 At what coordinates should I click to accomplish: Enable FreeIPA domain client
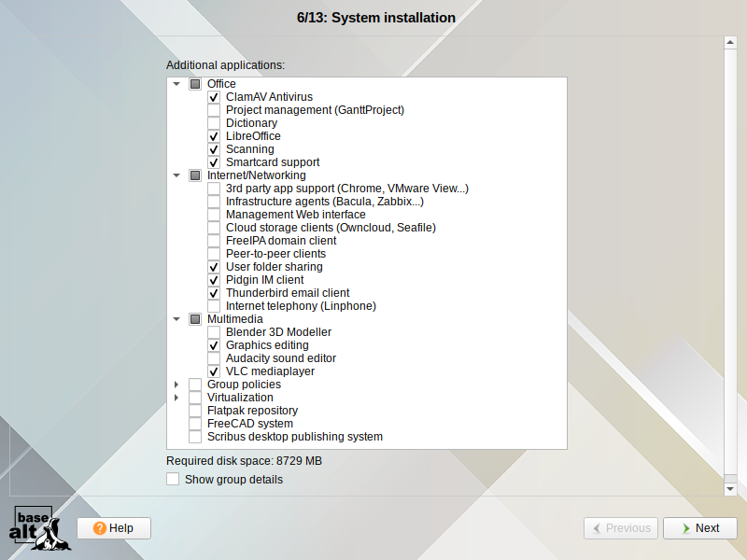[x=214, y=241]
